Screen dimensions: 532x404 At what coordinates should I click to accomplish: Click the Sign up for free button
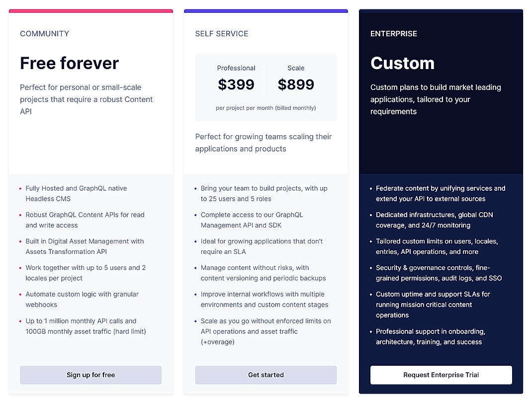coord(90,375)
